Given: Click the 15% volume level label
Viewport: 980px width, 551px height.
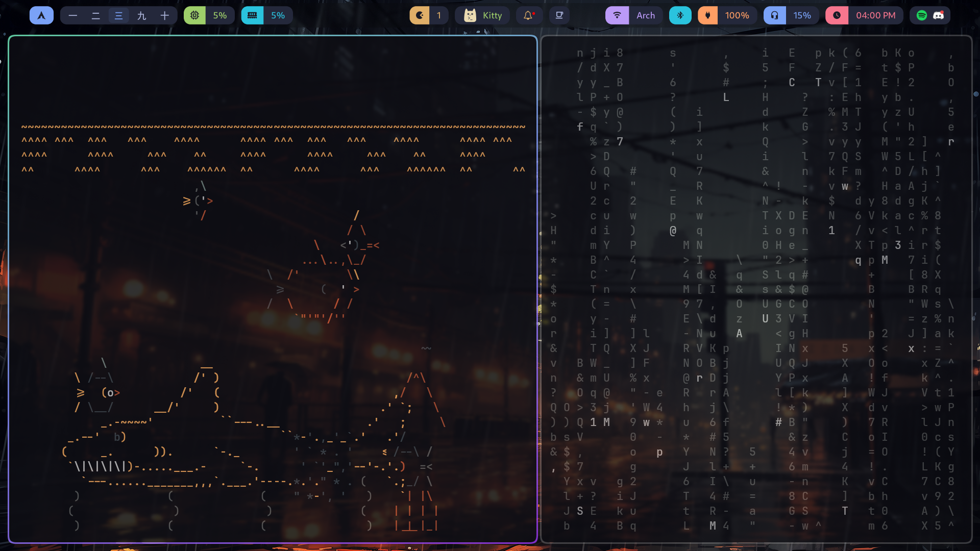Looking at the screenshot, I should (x=802, y=15).
